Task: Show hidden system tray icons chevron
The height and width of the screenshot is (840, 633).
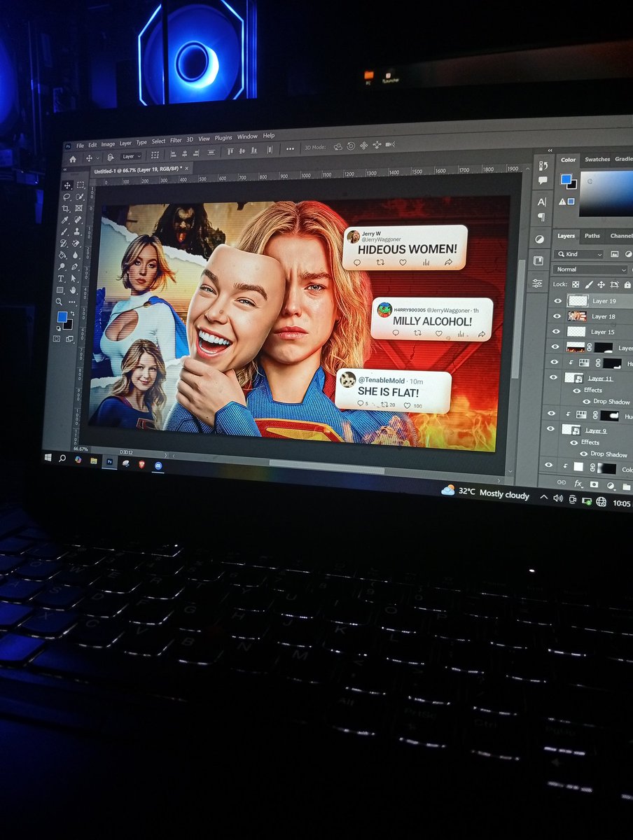Action: pos(543,497)
